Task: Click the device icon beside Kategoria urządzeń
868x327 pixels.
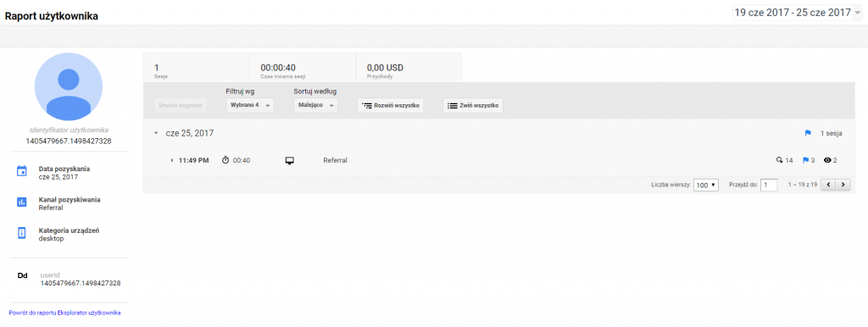Action: (21, 234)
